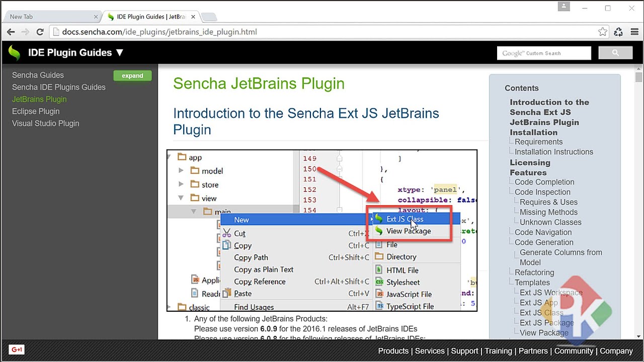The height and width of the screenshot is (362, 644).
Task: Open Sencha IDE Plugins Guides link
Action: [x=59, y=87]
